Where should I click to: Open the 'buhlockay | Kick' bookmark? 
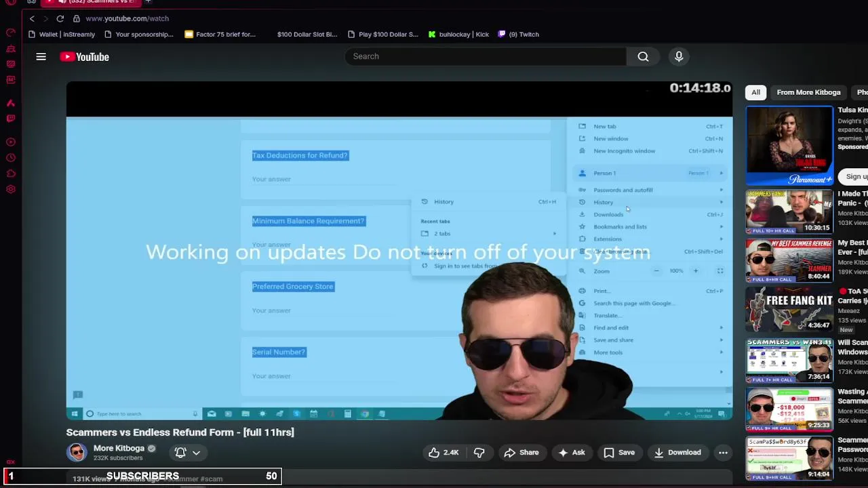pyautogui.click(x=458, y=35)
